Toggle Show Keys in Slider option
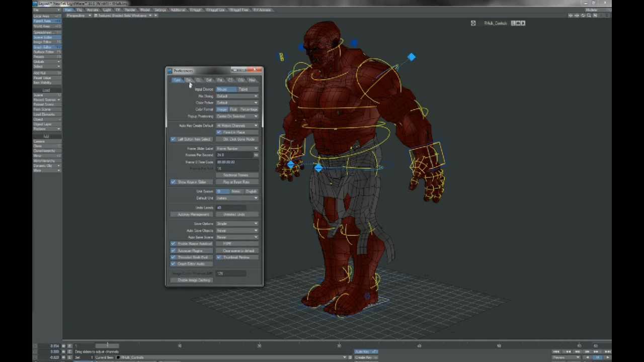Viewport: 644px width, 362px height. [x=173, y=182]
